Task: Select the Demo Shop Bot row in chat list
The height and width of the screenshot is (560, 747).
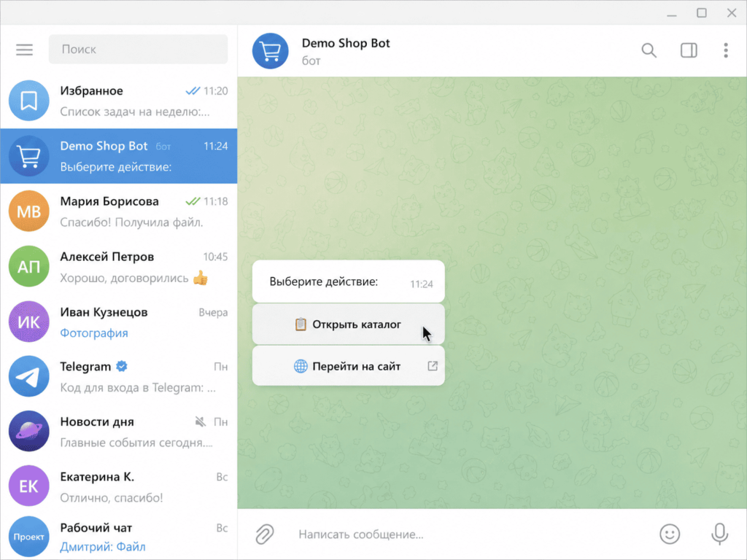Action: [x=119, y=156]
